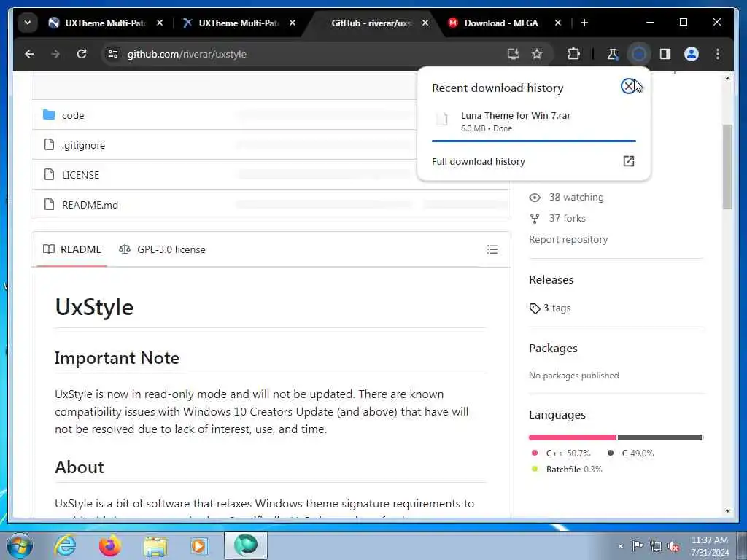Click the Action Center flag icon

[x=638, y=546]
